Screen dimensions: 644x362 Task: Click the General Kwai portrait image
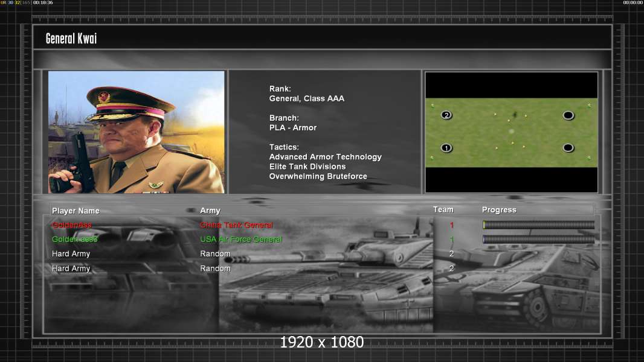137,132
